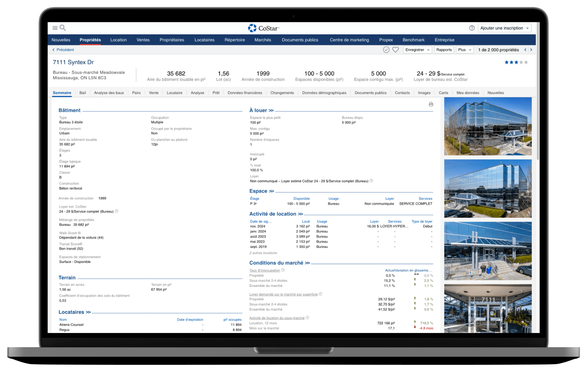Click info icon next to Taux d'inoccupation

point(283,270)
